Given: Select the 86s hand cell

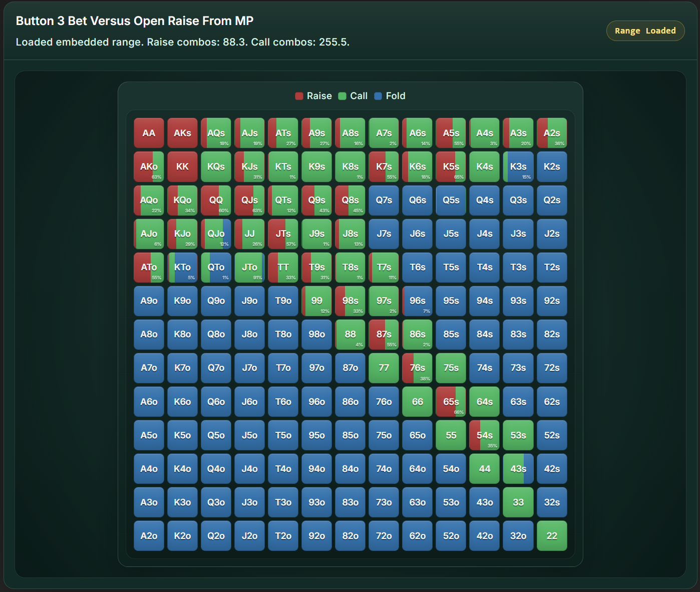Looking at the screenshot, I should click(418, 334).
